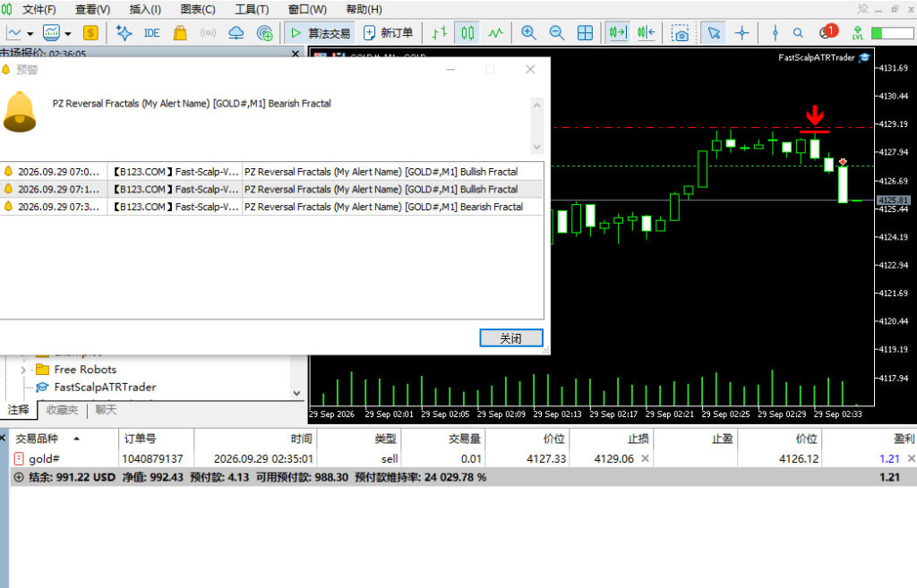The image size is (917, 588).
Task: Open notifications with red badge
Action: (x=828, y=31)
